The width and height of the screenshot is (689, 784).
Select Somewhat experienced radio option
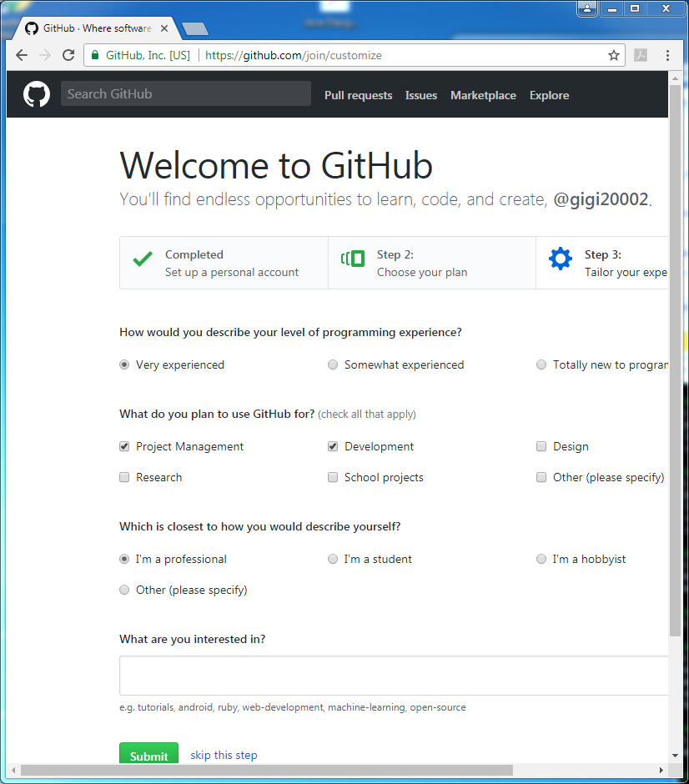(x=333, y=364)
